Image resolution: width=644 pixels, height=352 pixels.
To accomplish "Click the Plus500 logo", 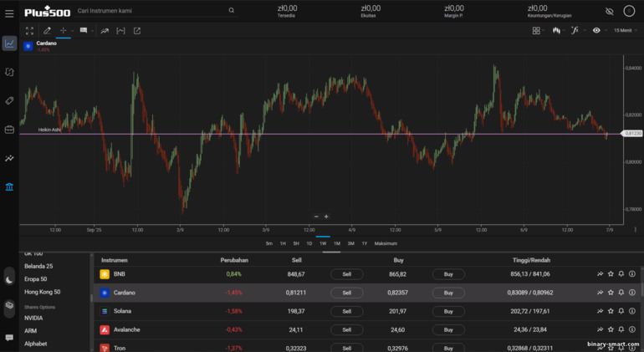I will (x=47, y=12).
